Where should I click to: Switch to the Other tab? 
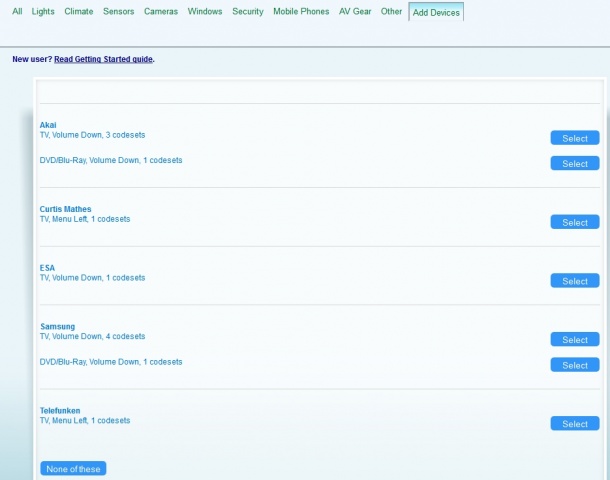[x=392, y=12]
